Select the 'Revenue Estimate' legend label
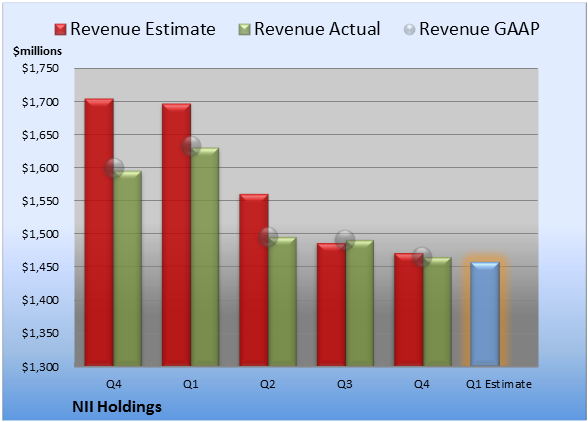Image resolution: width=588 pixels, height=422 pixels. (x=143, y=29)
